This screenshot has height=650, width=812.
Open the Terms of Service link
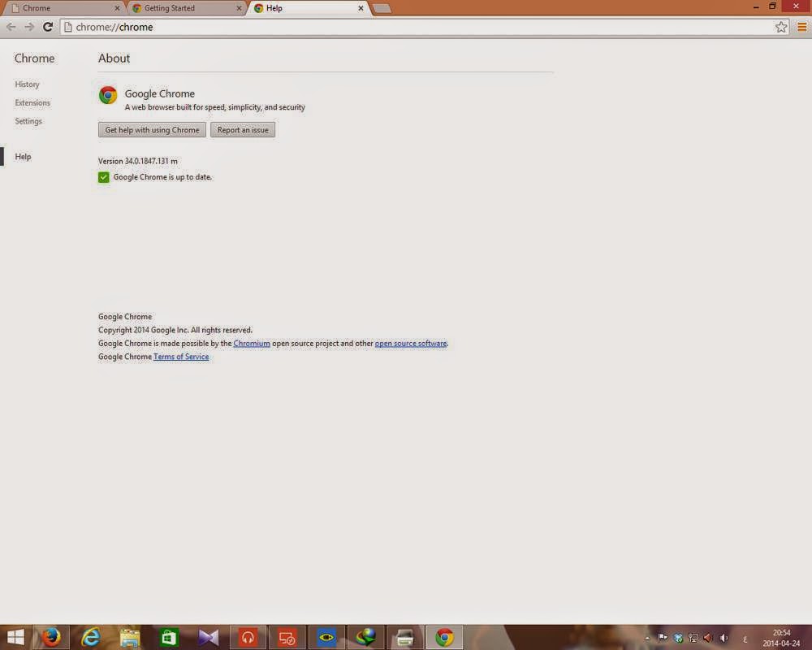click(x=181, y=357)
